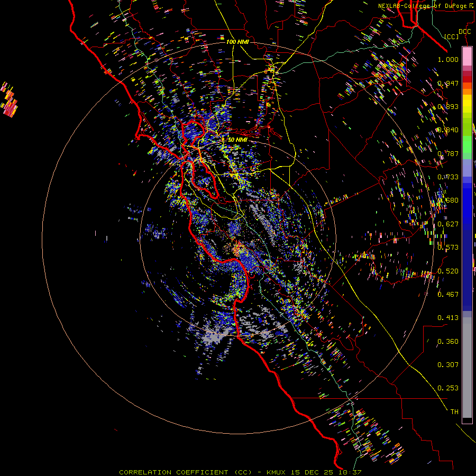476x476 pixels.
Task: Click the 0.680 legend value
Action: (448, 200)
